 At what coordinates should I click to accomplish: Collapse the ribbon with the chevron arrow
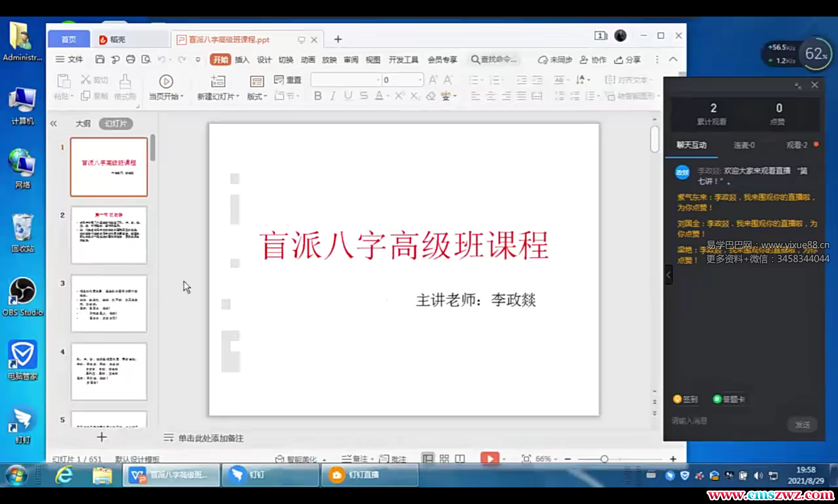(x=673, y=59)
